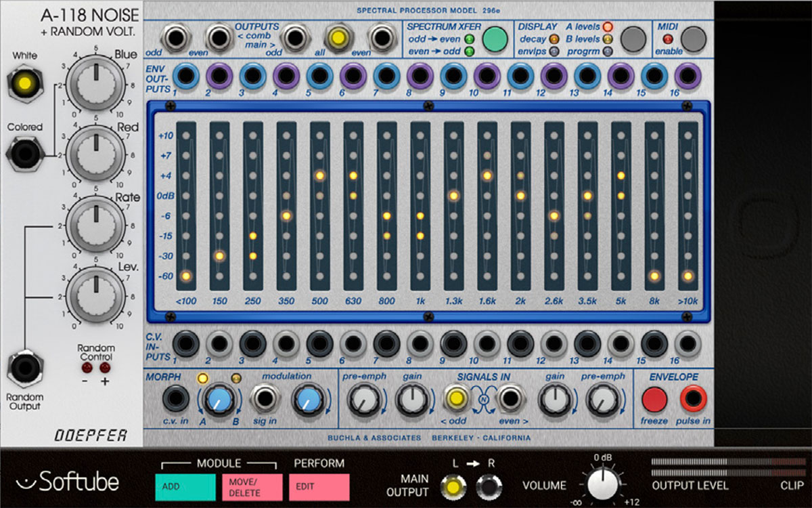Click the ADD module button
The image size is (812, 508).
(x=185, y=487)
